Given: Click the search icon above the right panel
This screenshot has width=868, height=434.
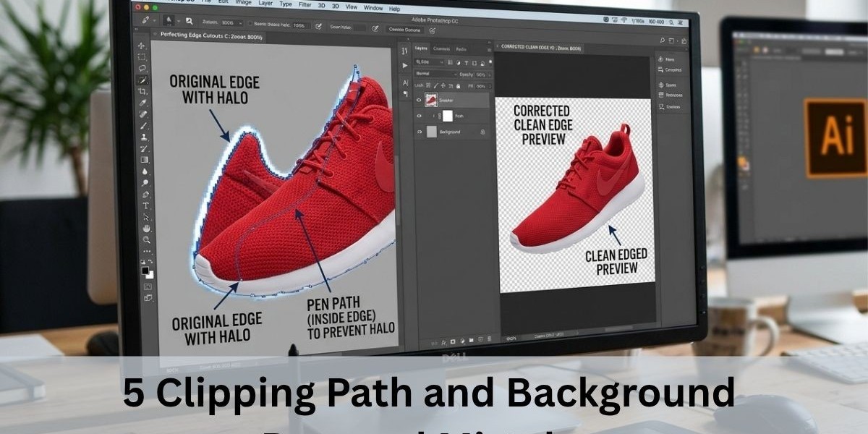Looking at the screenshot, I should click(x=662, y=41).
